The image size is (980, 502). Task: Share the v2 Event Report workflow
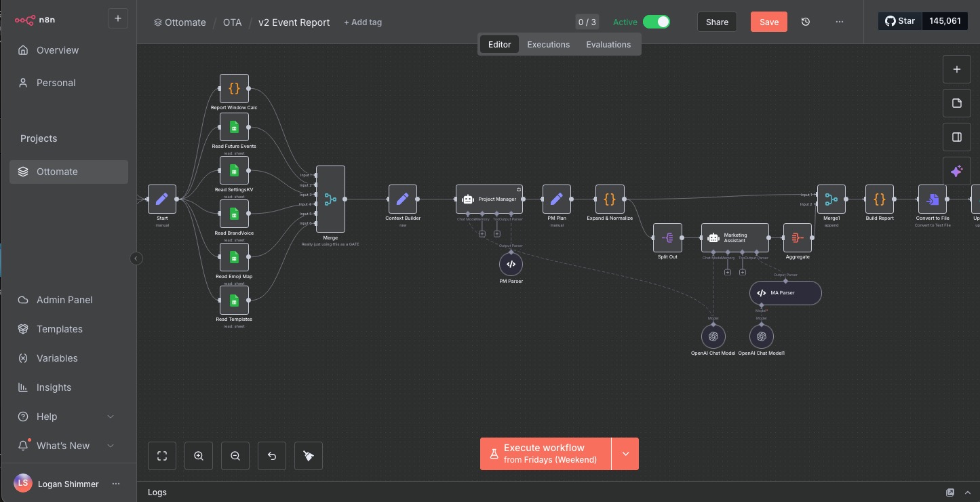click(716, 22)
